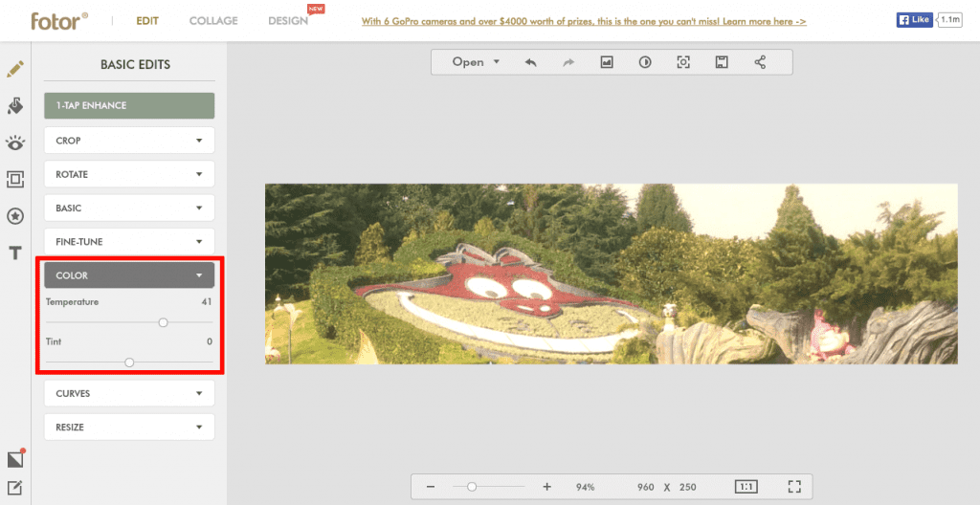Save the image with the floppy icon
This screenshot has height=505, width=980.
point(722,62)
